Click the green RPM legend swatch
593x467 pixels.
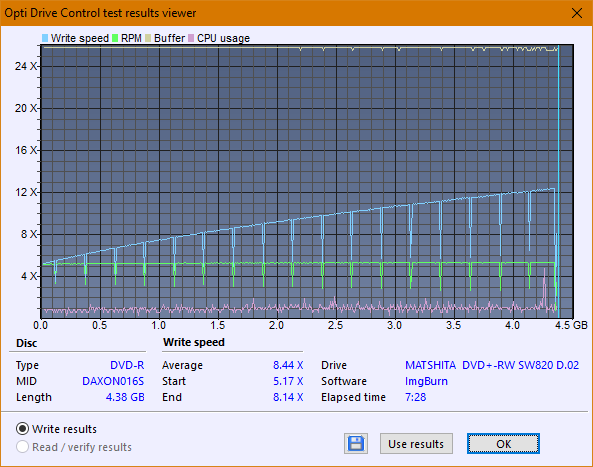[x=115, y=38]
